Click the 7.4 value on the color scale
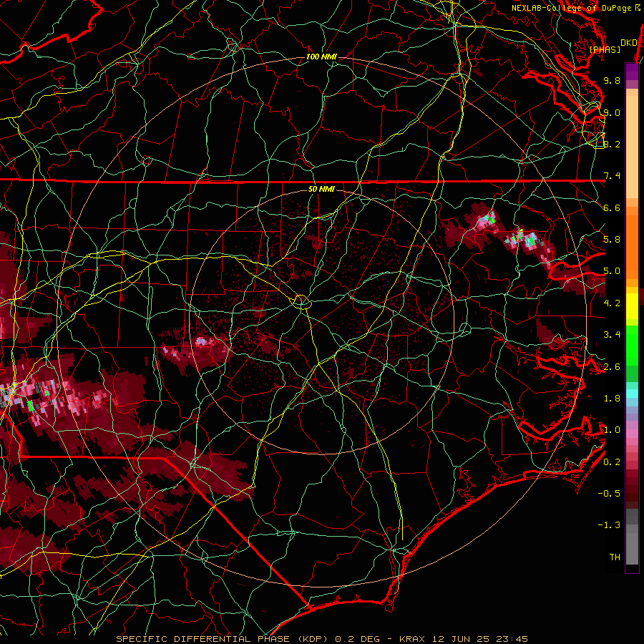The width and height of the screenshot is (644, 644). coord(612,176)
